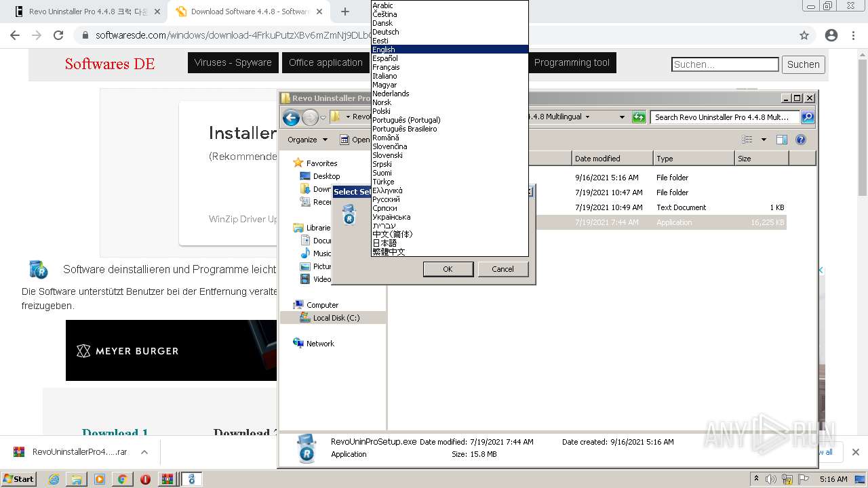Select 日本語 language entry
The height and width of the screenshot is (488, 868).
click(x=450, y=243)
